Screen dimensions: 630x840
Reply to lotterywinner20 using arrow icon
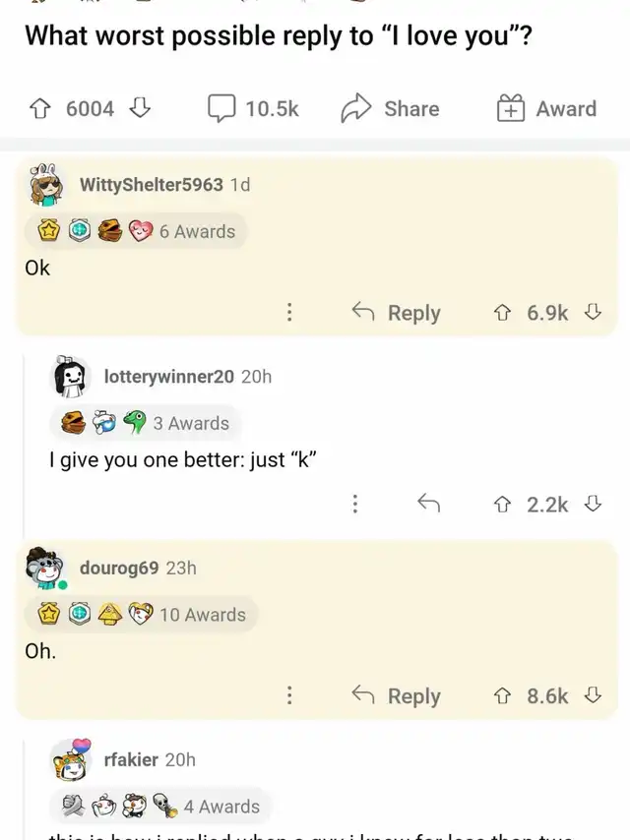point(427,505)
